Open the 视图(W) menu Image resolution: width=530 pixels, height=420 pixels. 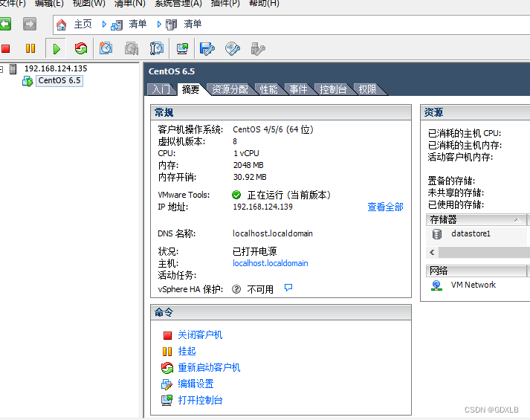[x=89, y=4]
